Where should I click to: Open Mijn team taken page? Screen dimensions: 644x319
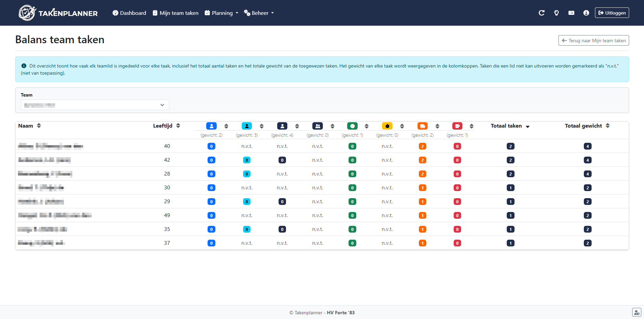click(x=175, y=13)
